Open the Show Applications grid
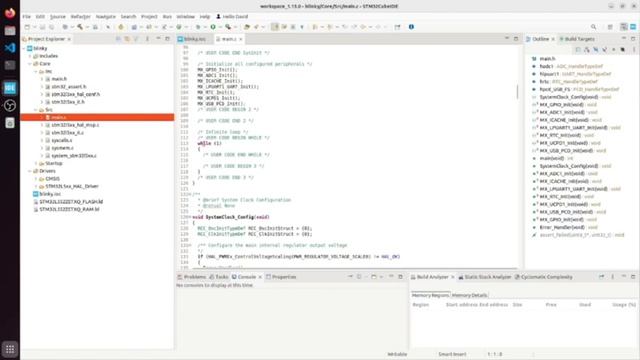This screenshot has height=360, width=640. (x=10, y=349)
